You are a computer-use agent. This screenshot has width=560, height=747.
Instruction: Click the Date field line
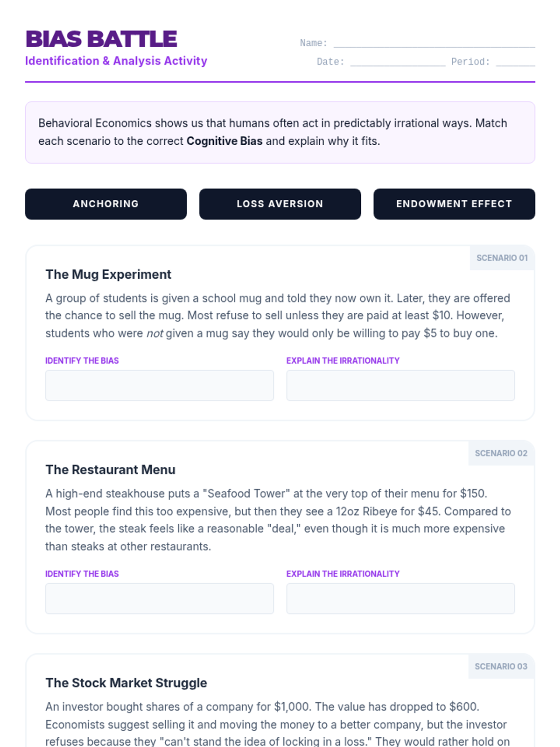click(398, 62)
